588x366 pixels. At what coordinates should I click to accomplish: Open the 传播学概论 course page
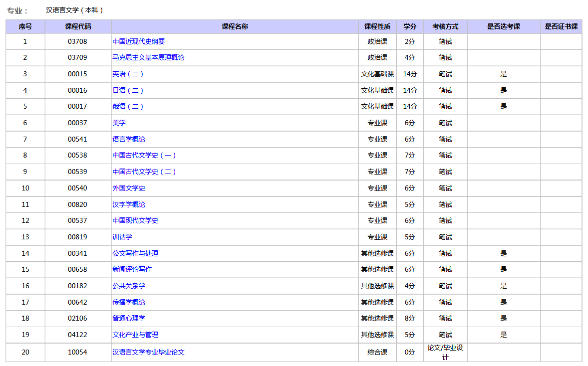coord(129,302)
